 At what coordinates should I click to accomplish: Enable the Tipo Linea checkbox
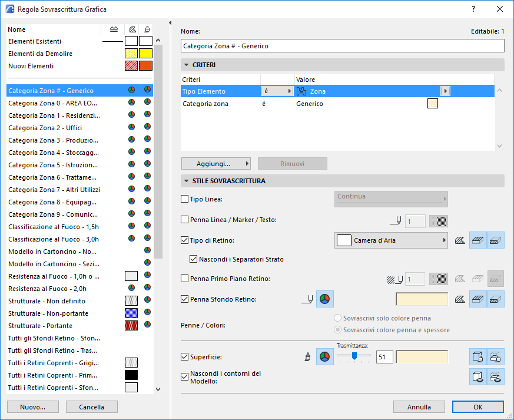pyautogui.click(x=185, y=200)
